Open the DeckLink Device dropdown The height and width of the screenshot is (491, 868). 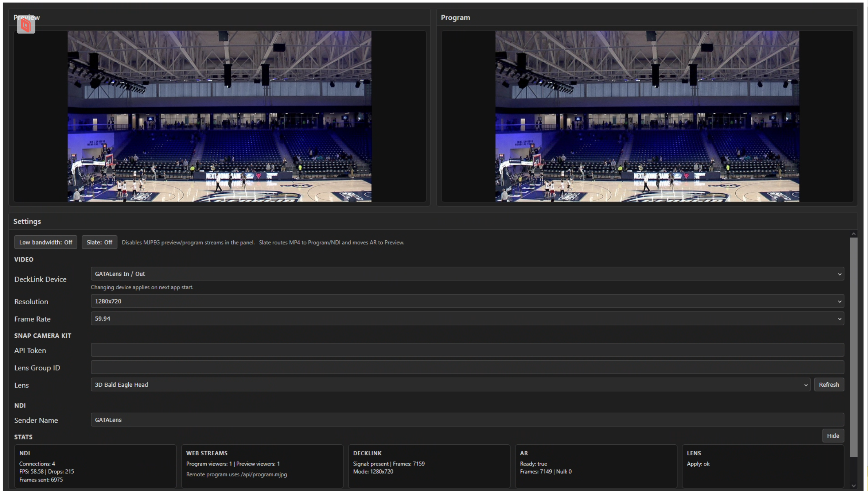467,274
